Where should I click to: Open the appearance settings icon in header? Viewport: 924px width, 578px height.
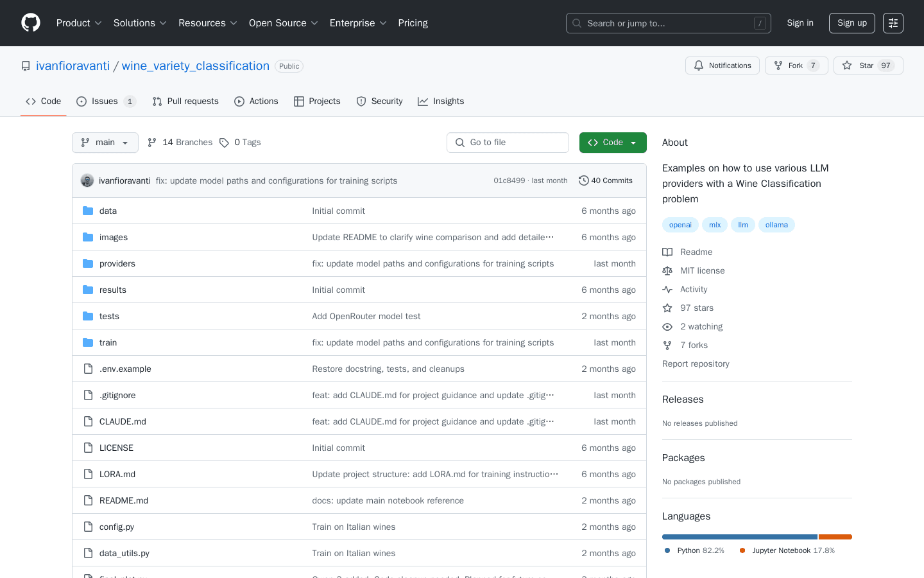point(893,23)
